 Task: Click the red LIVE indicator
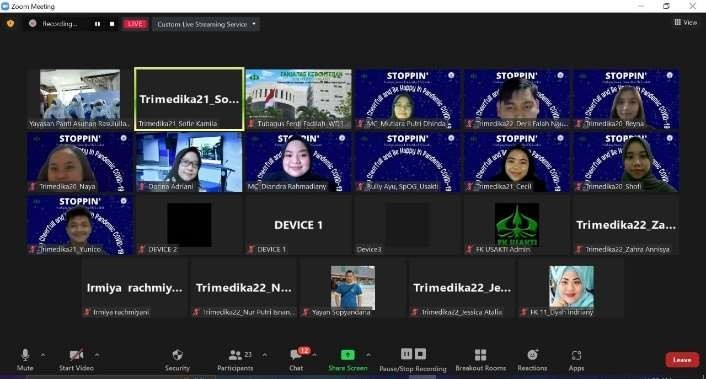click(135, 24)
